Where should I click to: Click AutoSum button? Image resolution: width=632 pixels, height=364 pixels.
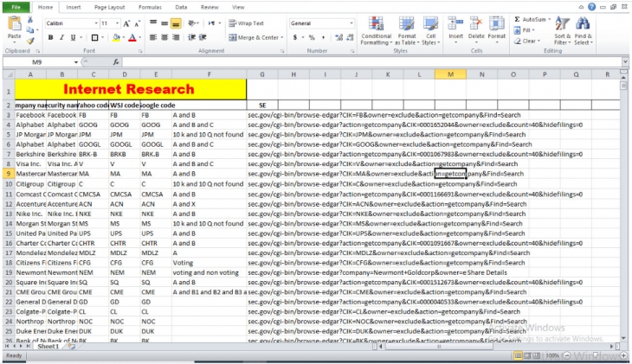pos(532,19)
